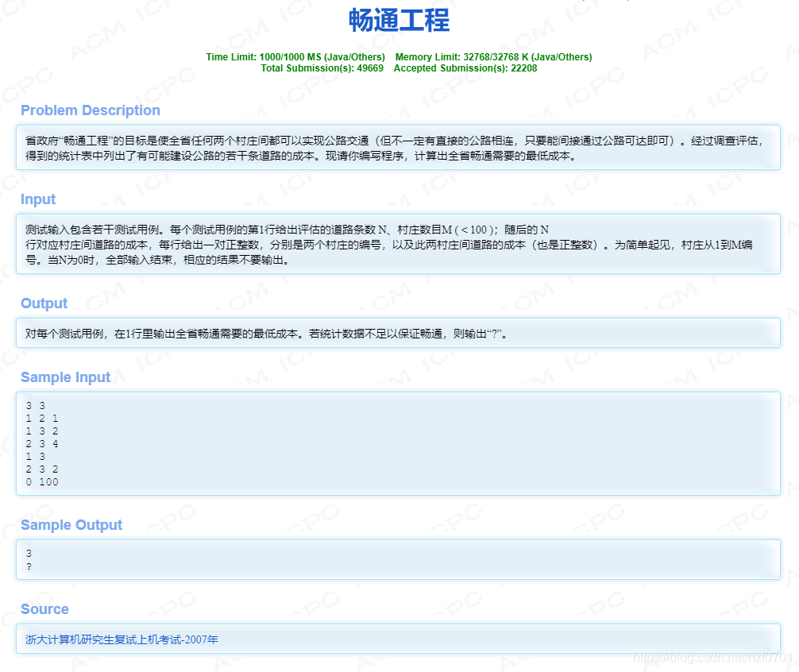799x672 pixels.
Task: Click the Input section heading
Action: tap(37, 199)
